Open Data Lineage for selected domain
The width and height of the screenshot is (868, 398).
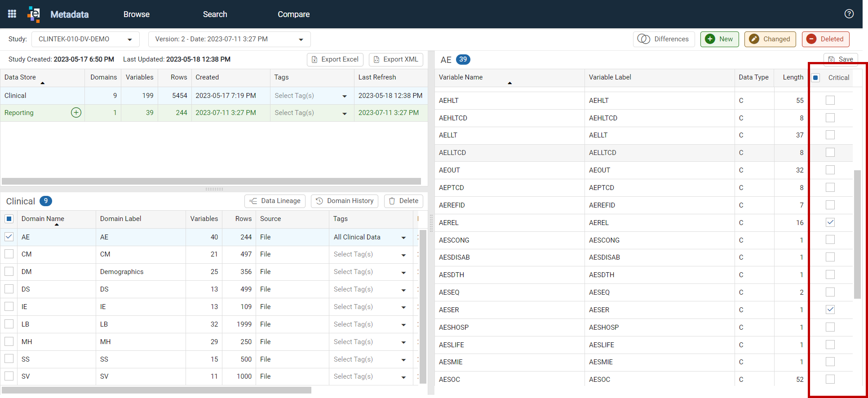click(x=275, y=201)
